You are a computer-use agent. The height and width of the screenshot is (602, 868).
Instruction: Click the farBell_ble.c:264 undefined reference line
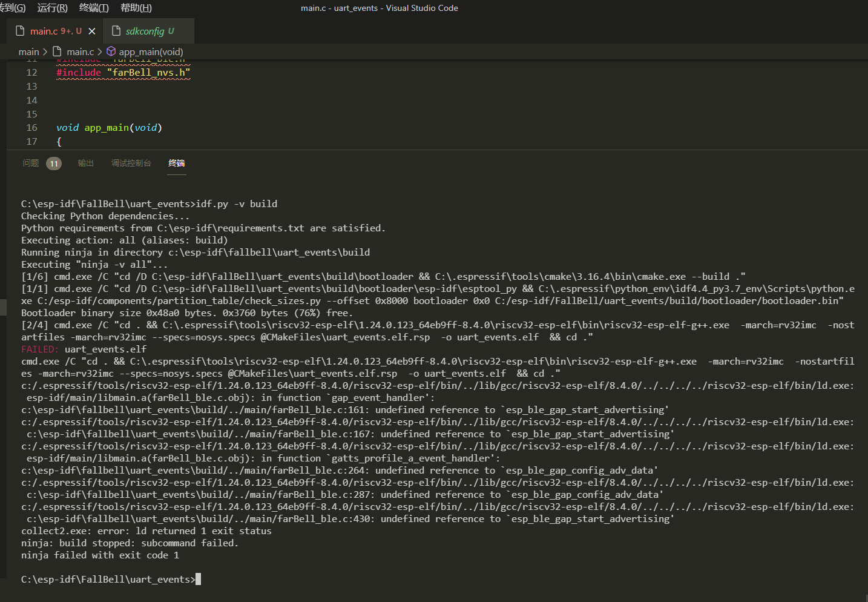[x=340, y=471]
